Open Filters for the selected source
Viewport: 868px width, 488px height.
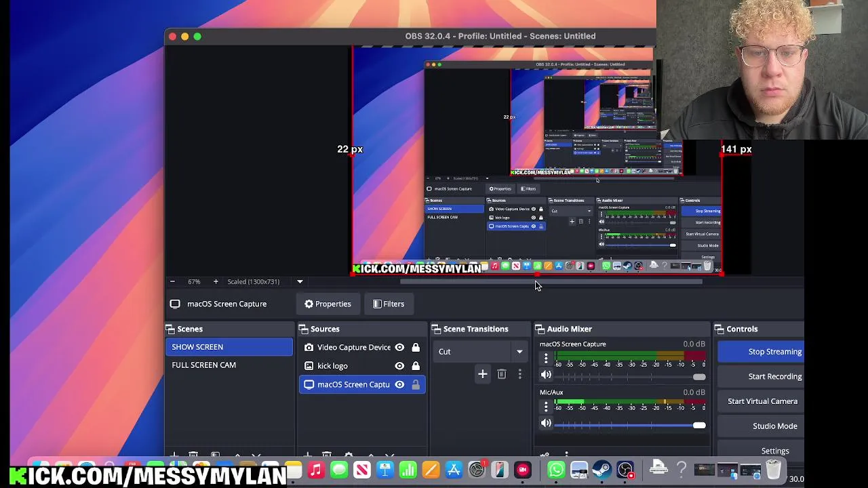389,304
